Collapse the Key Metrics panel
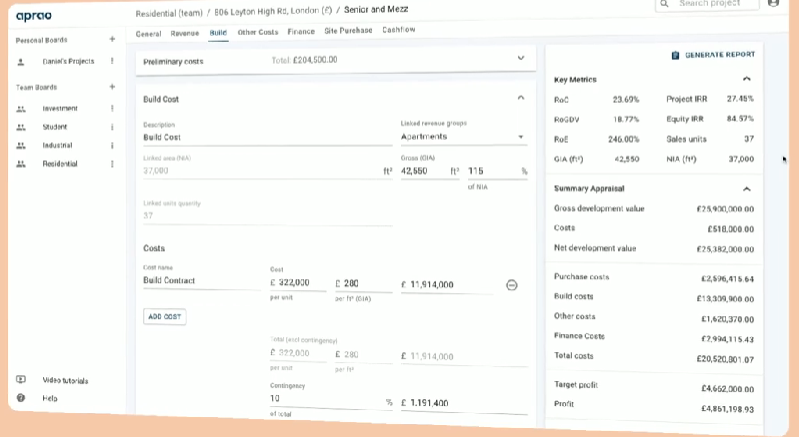This screenshot has height=437, width=799. coord(746,79)
